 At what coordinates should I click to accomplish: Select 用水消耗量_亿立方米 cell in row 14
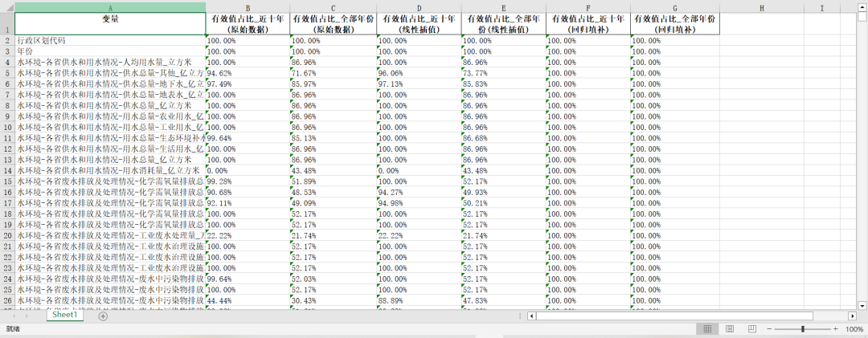pos(110,170)
